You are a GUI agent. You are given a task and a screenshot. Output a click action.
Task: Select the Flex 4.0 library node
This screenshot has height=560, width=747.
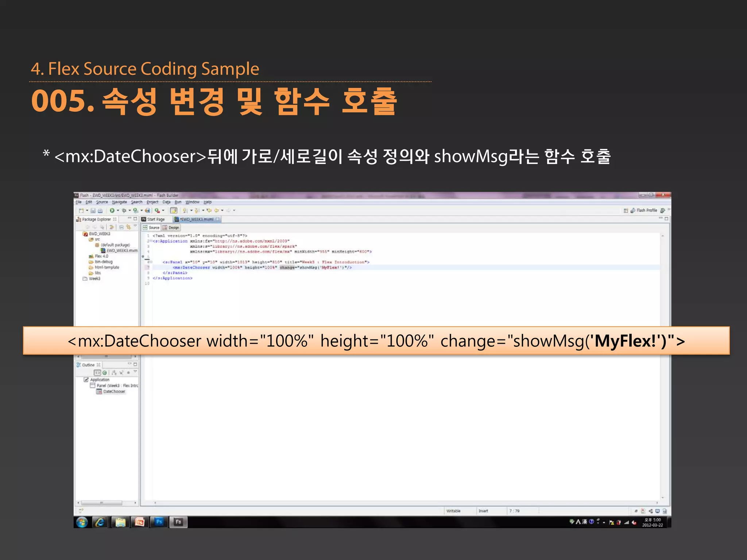click(x=98, y=256)
